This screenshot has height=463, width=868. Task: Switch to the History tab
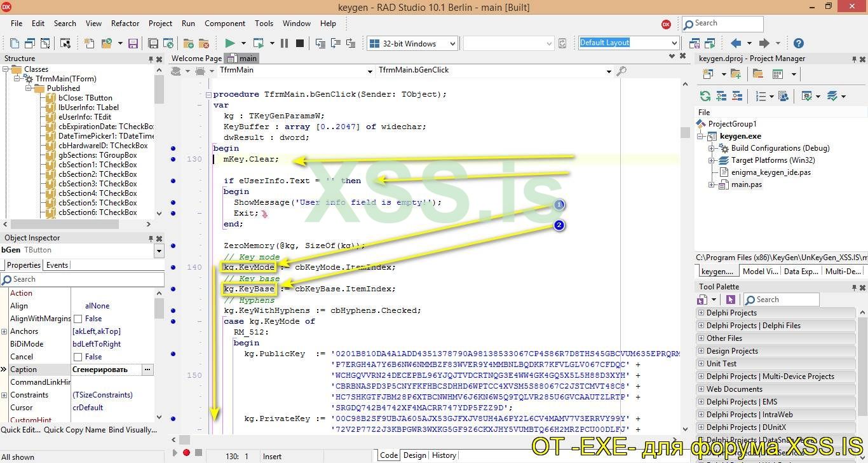coord(444,455)
